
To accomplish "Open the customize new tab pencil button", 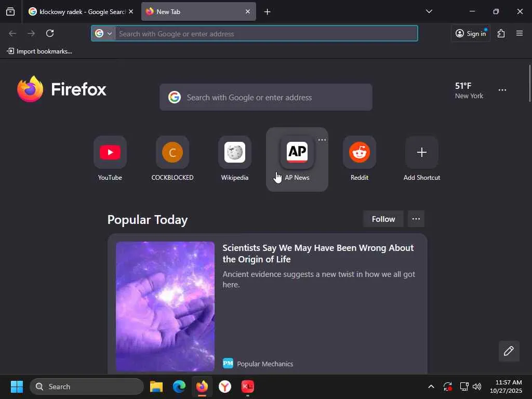I will [509, 351].
